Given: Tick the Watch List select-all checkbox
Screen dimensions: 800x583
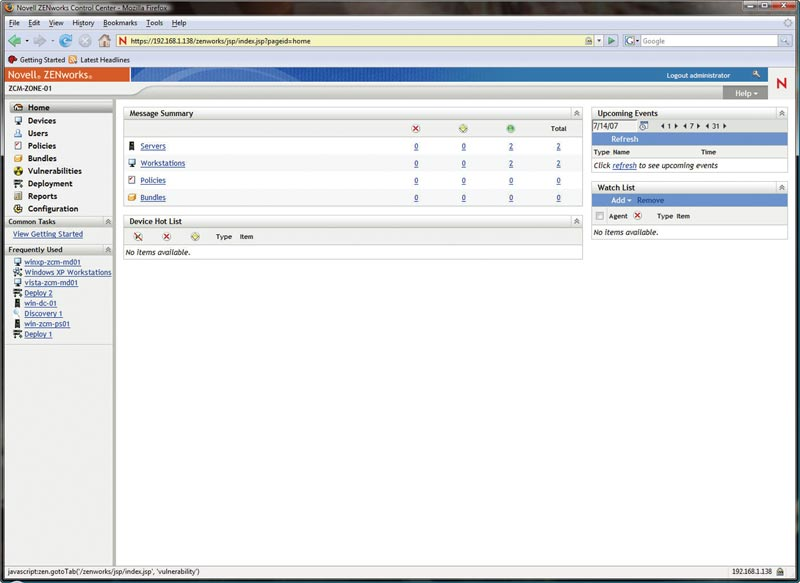Looking at the screenshot, I should tap(599, 216).
